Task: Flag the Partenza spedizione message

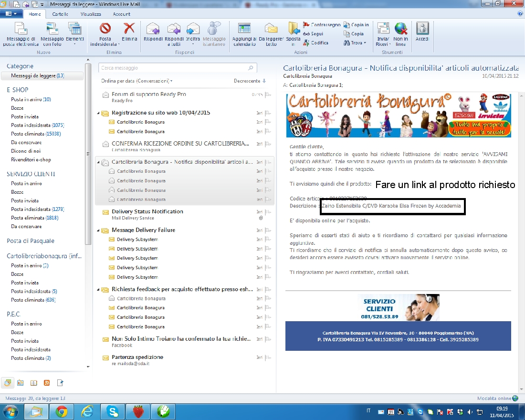Action: pos(268,357)
